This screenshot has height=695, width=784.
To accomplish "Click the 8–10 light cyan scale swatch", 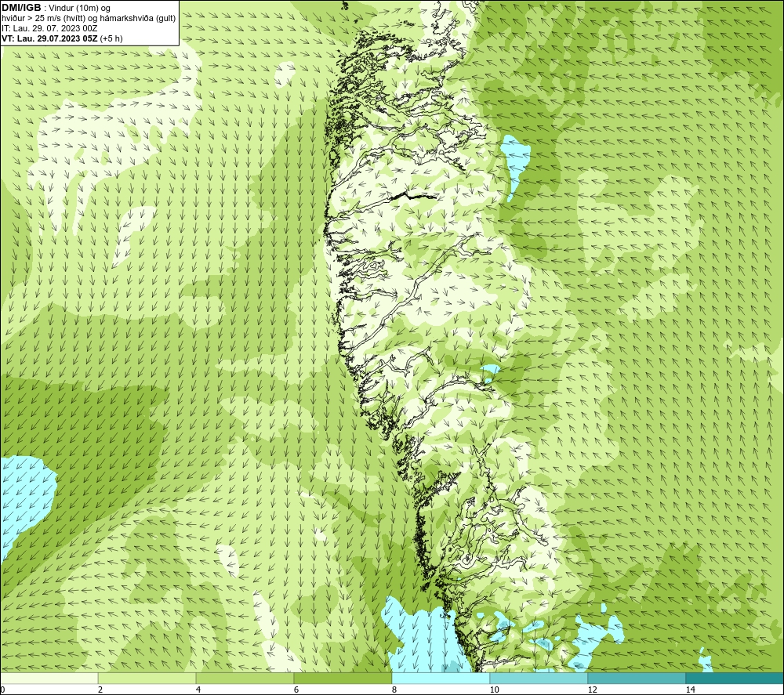I will coord(441,678).
